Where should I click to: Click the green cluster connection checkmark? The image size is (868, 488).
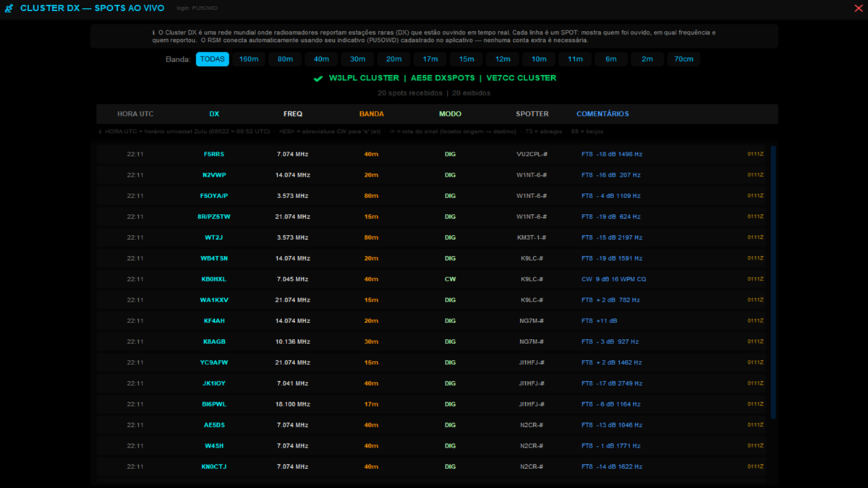click(318, 78)
